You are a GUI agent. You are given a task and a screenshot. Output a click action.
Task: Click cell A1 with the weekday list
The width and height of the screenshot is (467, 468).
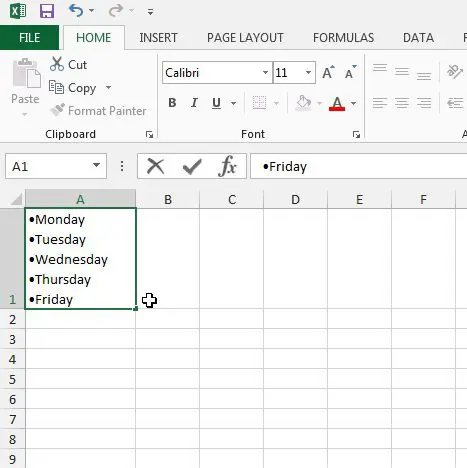(80, 259)
